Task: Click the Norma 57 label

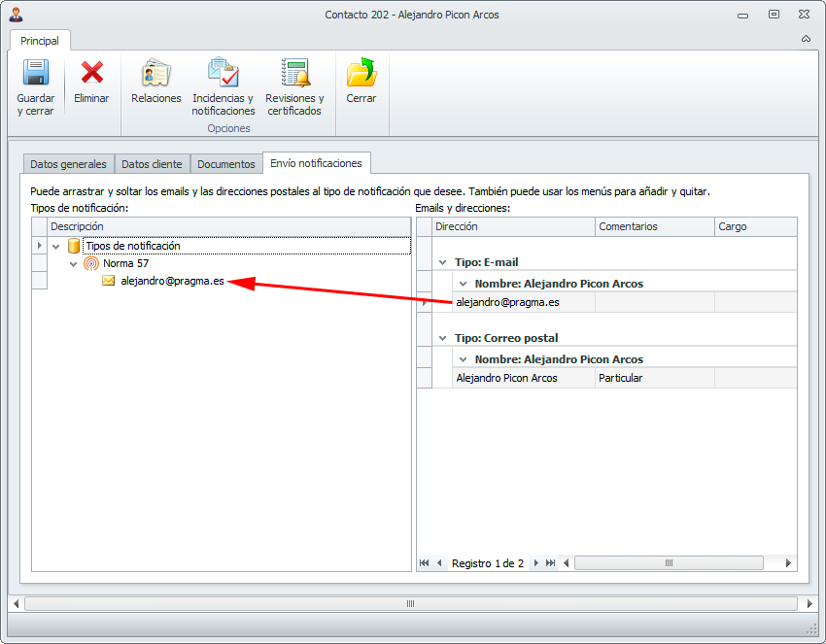Action: click(x=126, y=263)
